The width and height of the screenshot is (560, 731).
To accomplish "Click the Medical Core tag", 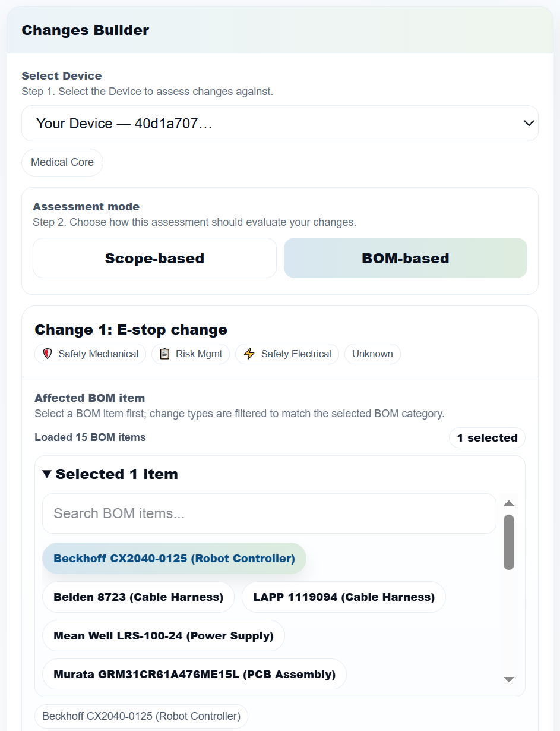I will tap(62, 162).
